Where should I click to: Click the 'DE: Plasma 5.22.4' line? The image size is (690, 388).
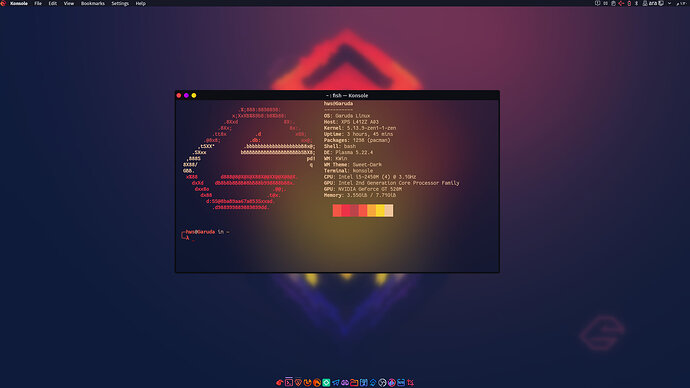tap(348, 152)
